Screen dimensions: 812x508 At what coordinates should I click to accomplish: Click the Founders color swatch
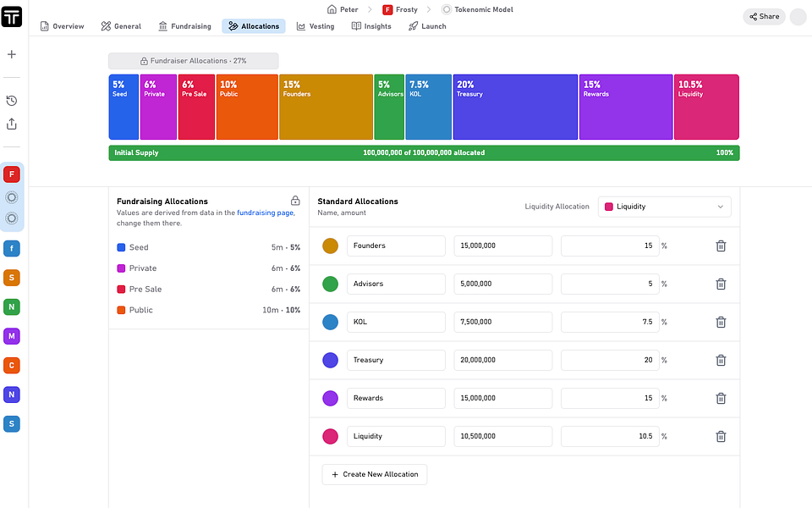click(331, 246)
